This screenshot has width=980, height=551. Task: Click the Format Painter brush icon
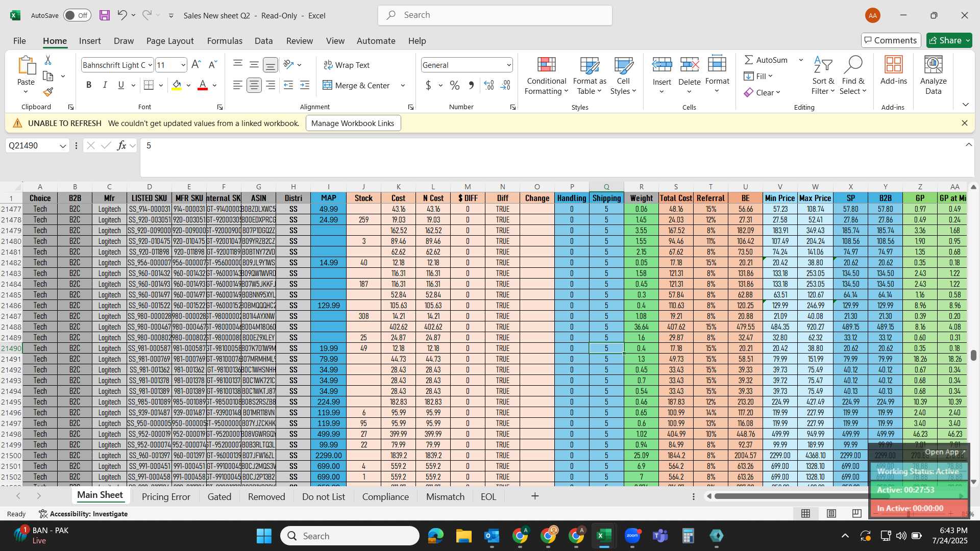(48, 92)
